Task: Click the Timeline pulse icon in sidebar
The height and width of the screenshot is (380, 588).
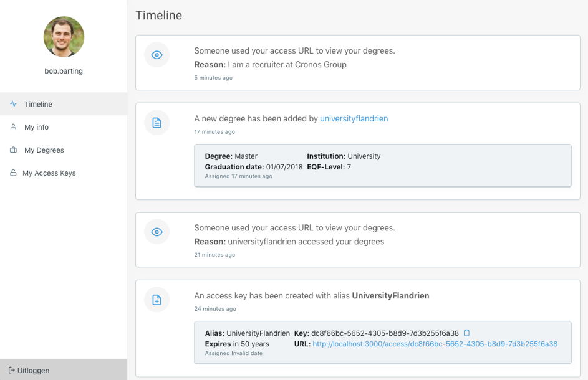Action: pos(13,104)
